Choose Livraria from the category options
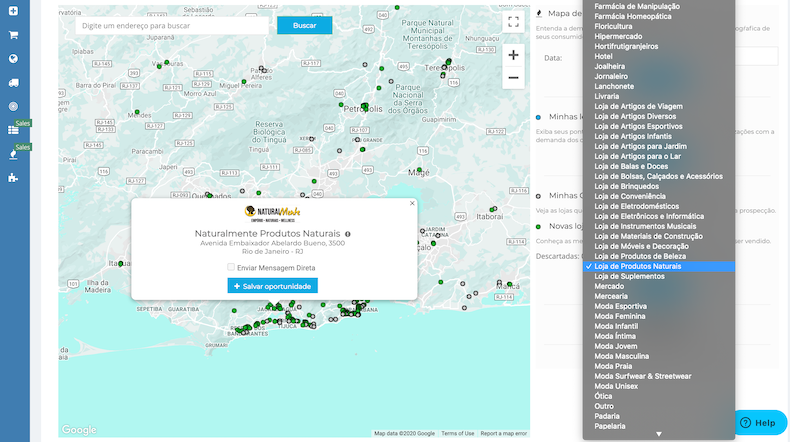Screen dimensions: 790x442 tap(607, 96)
